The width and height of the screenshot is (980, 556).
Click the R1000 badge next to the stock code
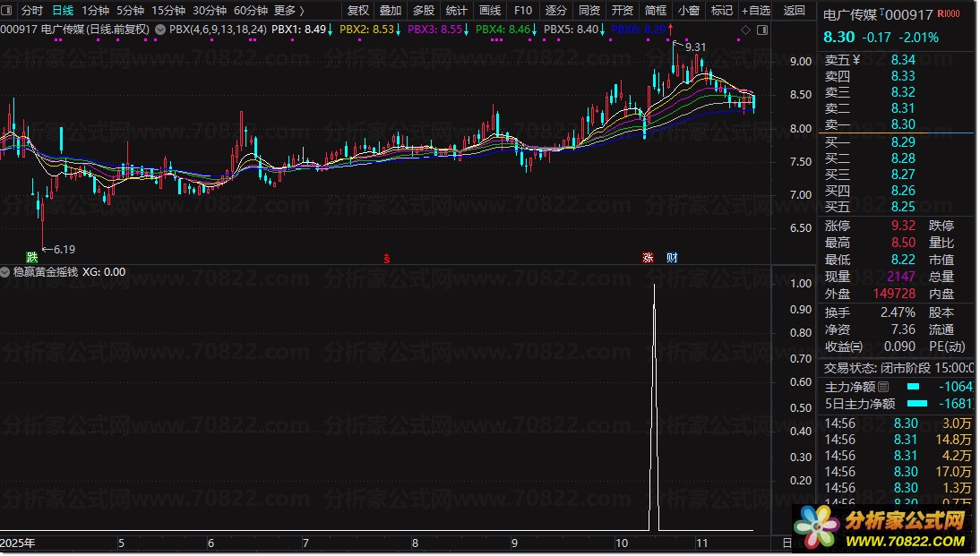(x=948, y=13)
